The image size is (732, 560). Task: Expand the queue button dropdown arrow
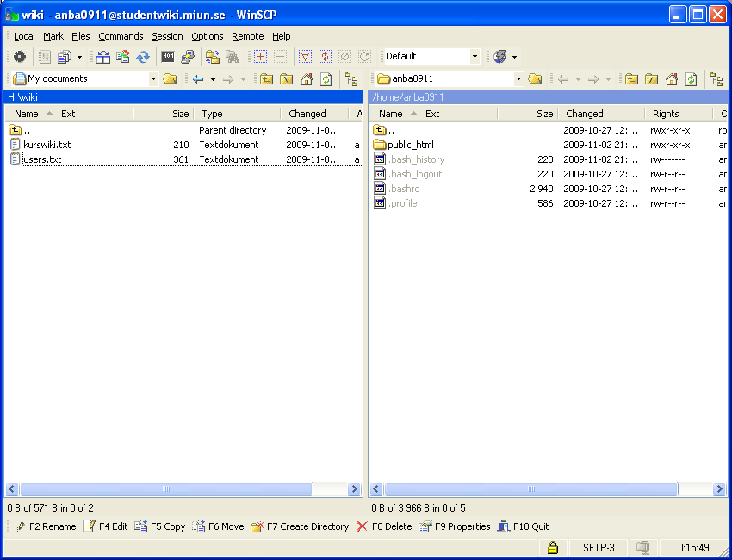coord(79,57)
